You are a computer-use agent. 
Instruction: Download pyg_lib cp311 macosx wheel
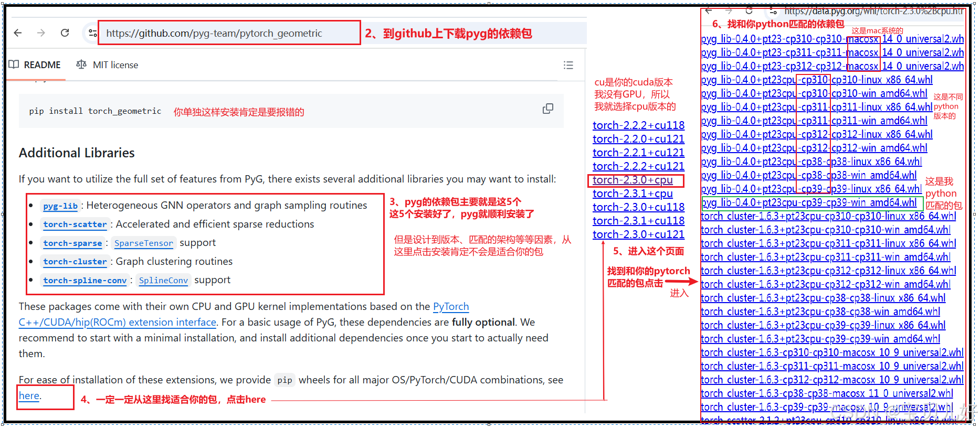833,52
